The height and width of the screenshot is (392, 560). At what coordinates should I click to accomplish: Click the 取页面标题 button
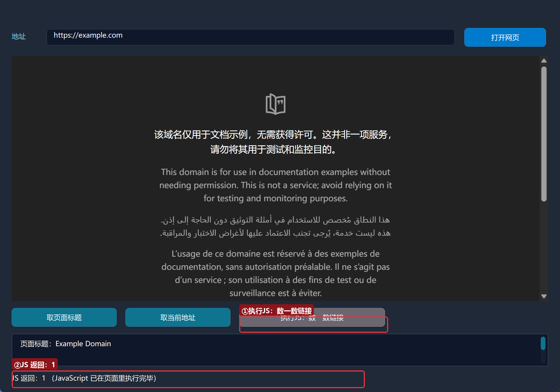(x=64, y=317)
